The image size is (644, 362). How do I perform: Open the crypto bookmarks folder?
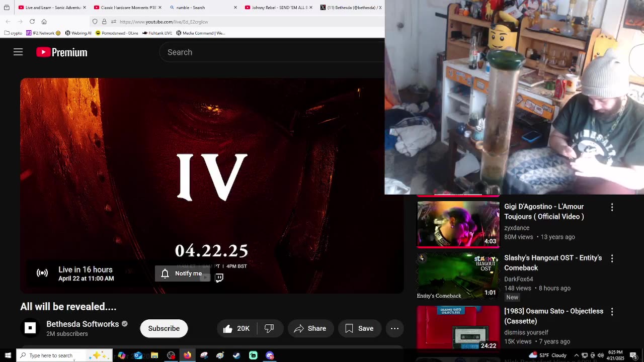tap(13, 33)
